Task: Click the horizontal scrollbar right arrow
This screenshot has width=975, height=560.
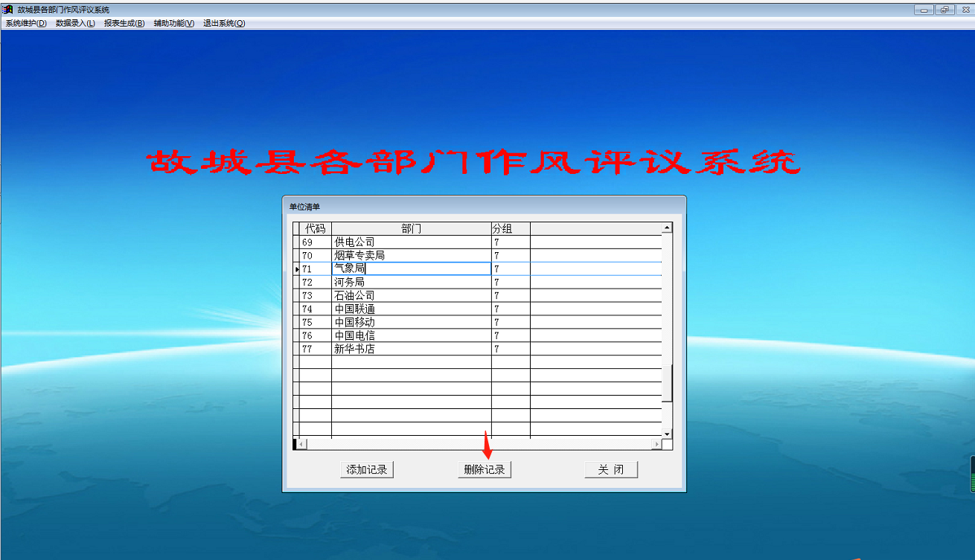Action: point(656,444)
